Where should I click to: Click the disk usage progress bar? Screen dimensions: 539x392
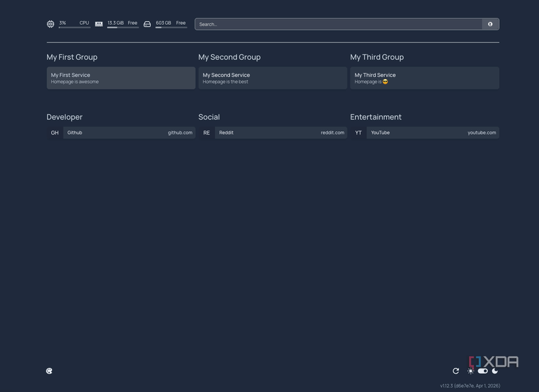coord(171,27)
